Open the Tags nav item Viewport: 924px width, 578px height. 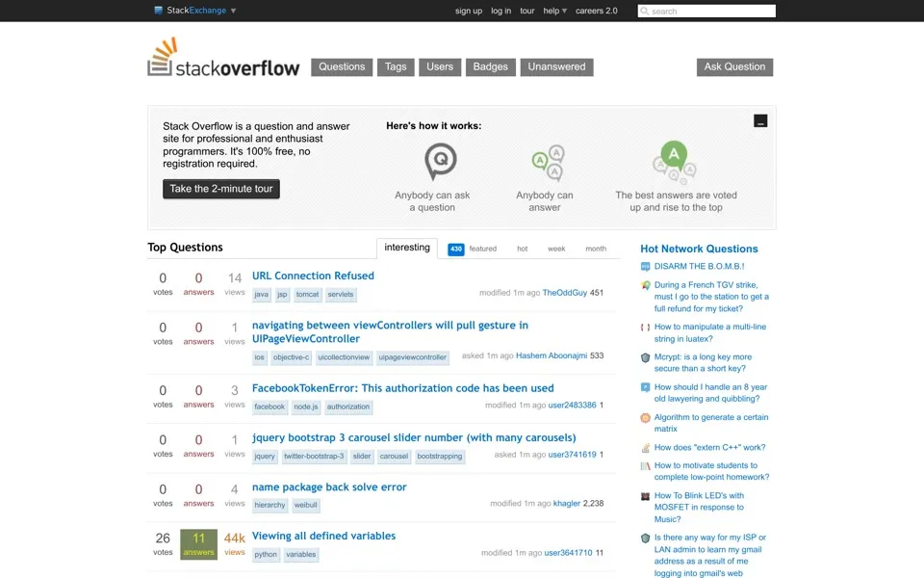click(396, 67)
